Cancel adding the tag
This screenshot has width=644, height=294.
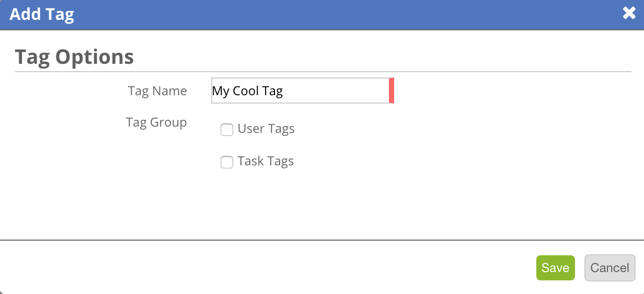[x=609, y=268]
